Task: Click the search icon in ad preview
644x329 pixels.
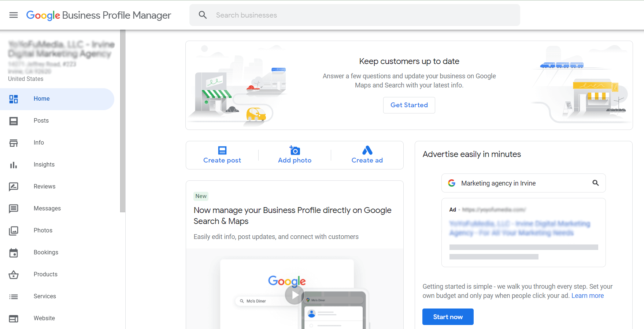Action: (596, 183)
